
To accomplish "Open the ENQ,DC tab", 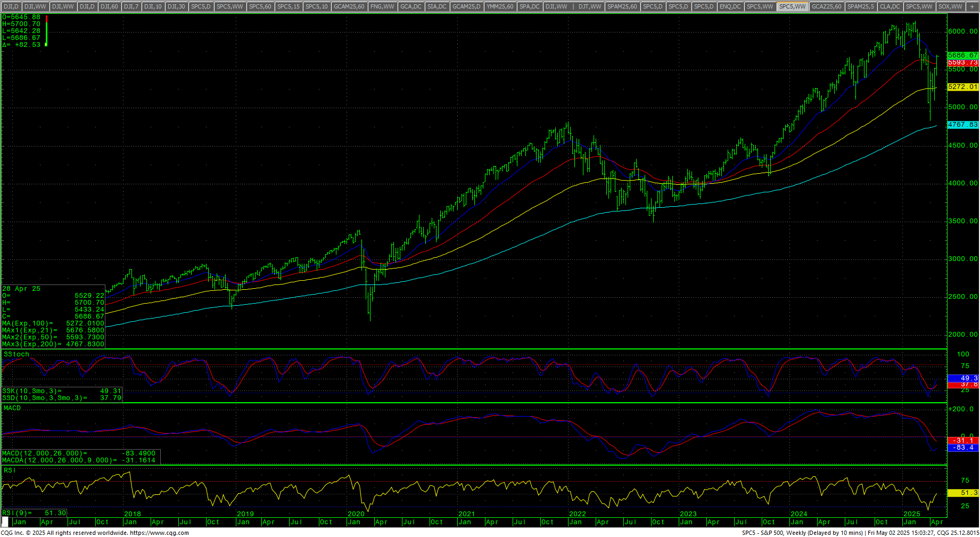I will coord(730,6).
